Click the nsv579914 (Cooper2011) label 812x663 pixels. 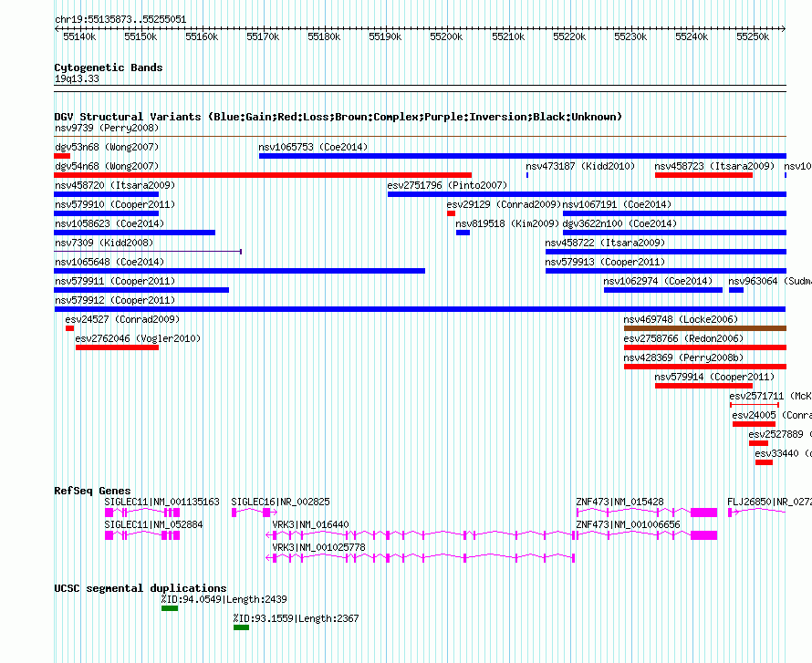714,377
